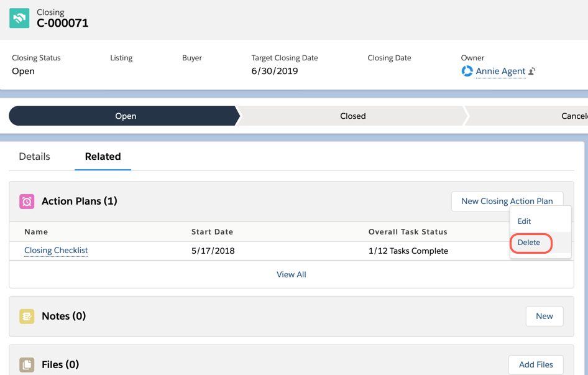Open Annie Agent's owner record
Viewport: 588px width, 375px height.
(502, 71)
